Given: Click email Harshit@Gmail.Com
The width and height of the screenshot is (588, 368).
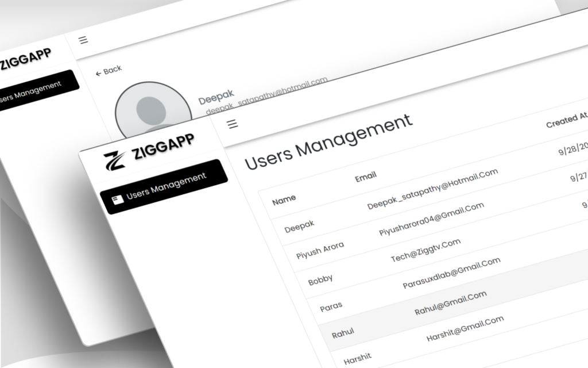Looking at the screenshot, I should [465, 328].
